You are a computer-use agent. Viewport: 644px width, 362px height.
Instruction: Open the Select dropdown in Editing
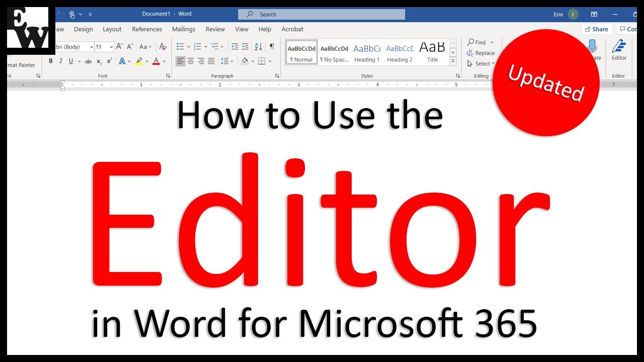point(480,64)
